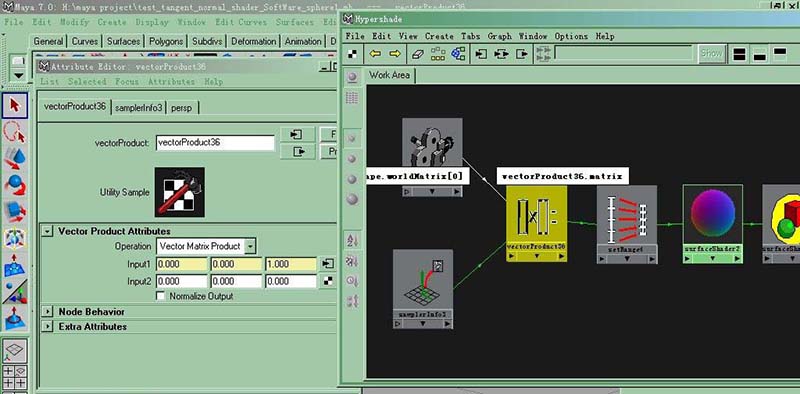Select the surfaceShader2 node swatch
This screenshot has width=800, height=394.
click(713, 214)
